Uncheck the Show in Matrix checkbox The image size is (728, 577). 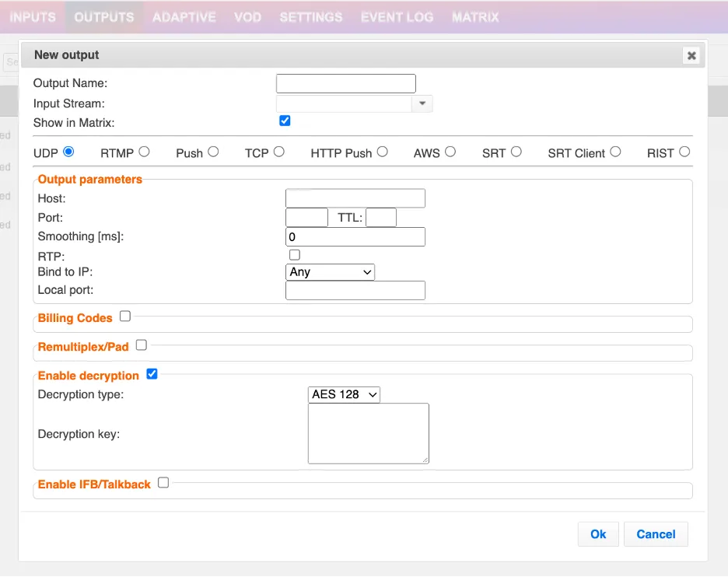tap(285, 121)
